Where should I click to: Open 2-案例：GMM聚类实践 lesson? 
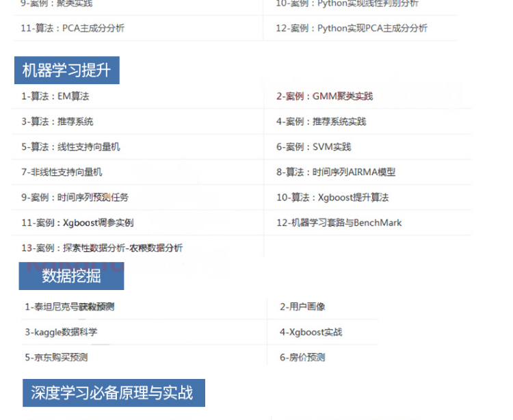click(324, 96)
